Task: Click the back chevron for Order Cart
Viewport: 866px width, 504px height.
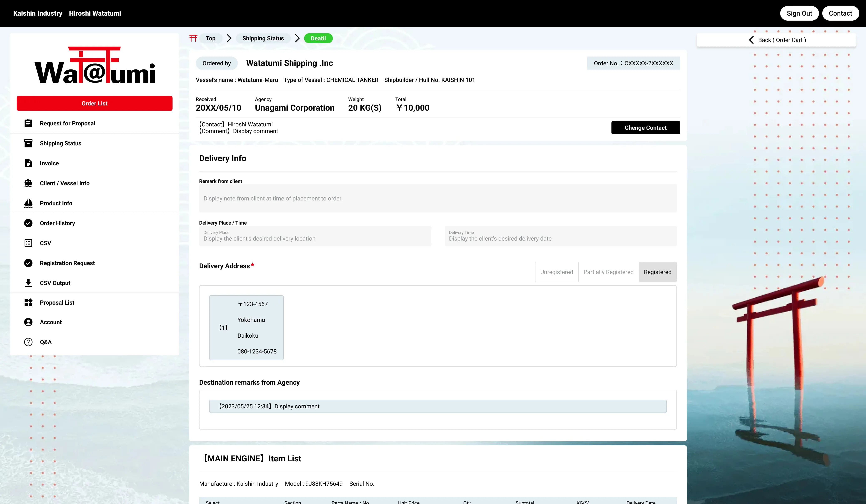Action: (x=751, y=40)
